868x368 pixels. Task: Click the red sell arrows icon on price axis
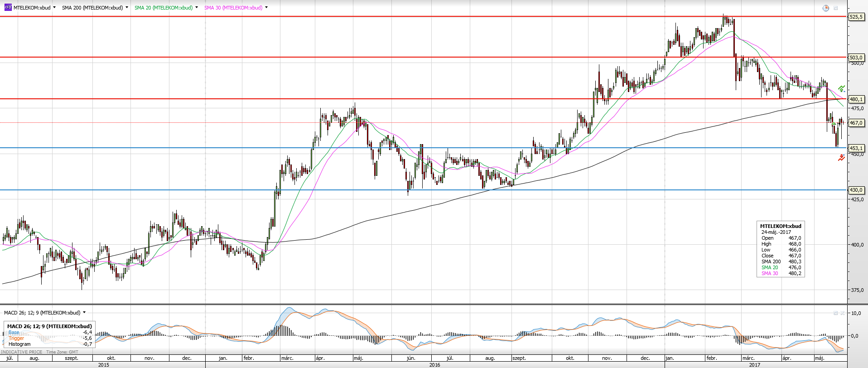point(841,158)
